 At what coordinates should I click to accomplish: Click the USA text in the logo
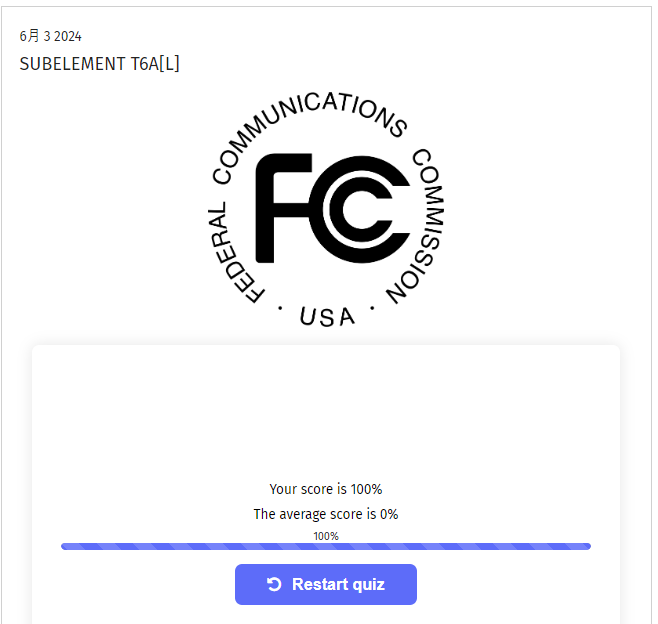click(327, 317)
